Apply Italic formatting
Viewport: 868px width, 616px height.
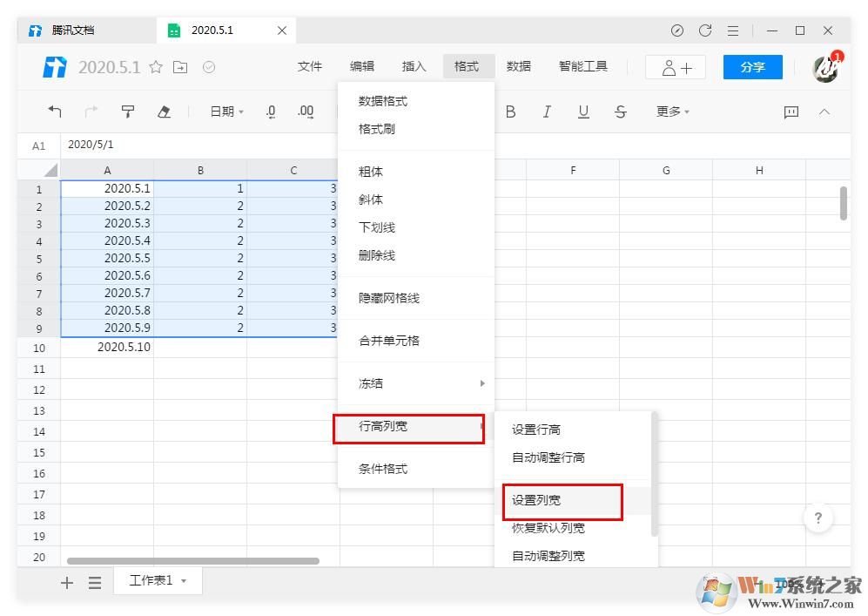coord(547,112)
